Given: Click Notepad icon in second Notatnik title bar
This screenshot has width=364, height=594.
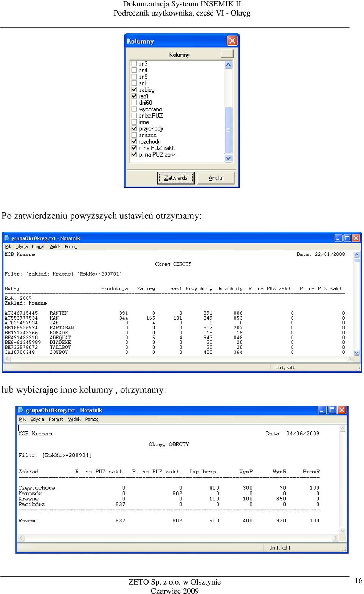Looking at the screenshot, I should coord(21,410).
